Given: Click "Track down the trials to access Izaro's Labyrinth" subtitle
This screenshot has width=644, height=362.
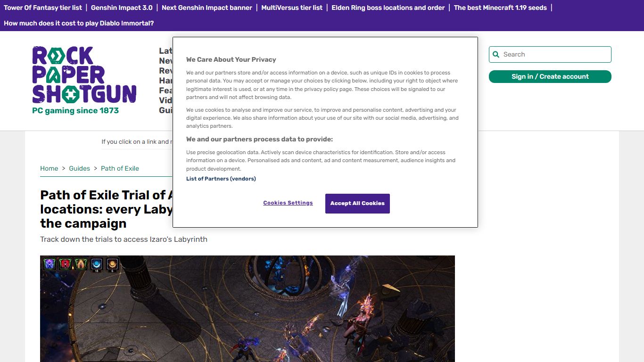Looking at the screenshot, I should pyautogui.click(x=124, y=239).
